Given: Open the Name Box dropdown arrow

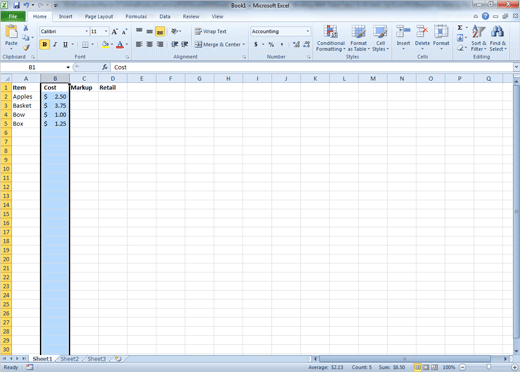Looking at the screenshot, I should 68,67.
